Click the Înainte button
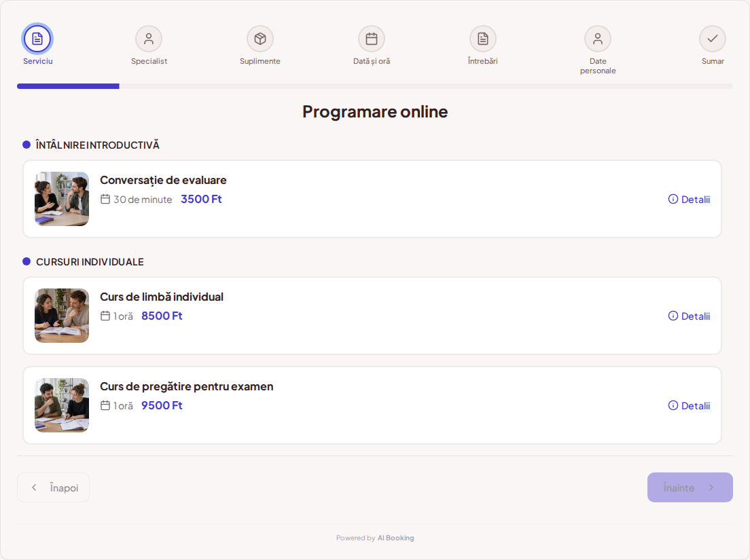This screenshot has height=560, width=750. 690,487
